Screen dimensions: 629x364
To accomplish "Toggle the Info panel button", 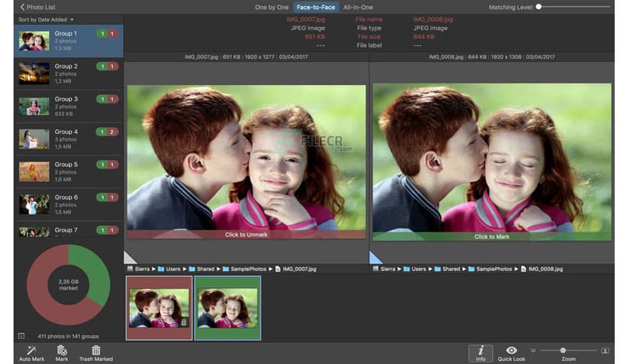I will [480, 353].
